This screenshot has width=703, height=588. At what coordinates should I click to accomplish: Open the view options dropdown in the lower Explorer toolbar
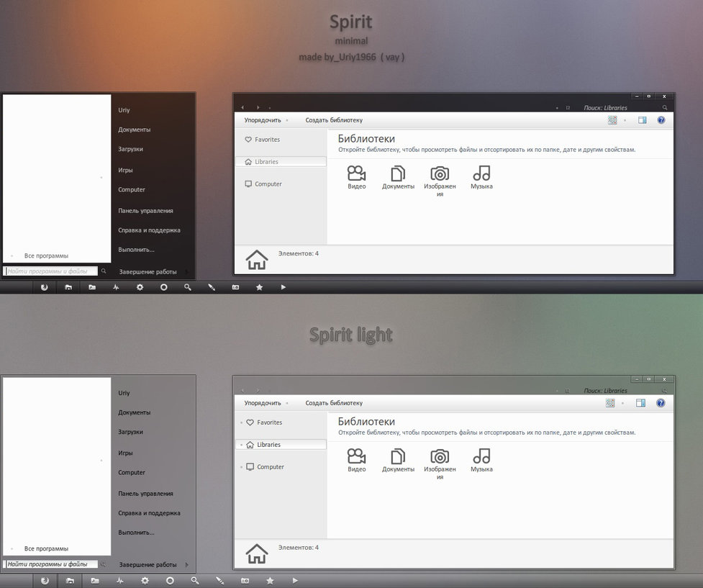[x=625, y=403]
